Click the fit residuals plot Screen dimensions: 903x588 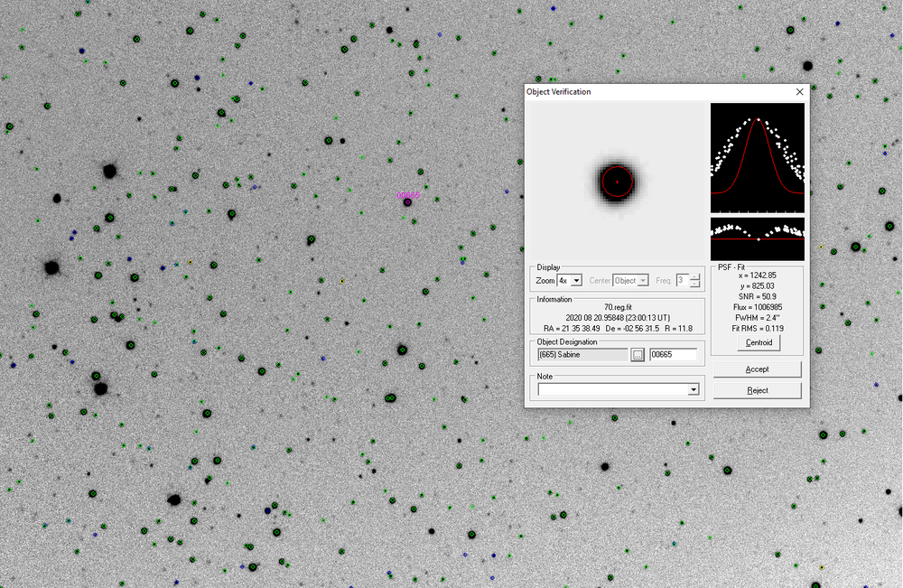point(757,238)
